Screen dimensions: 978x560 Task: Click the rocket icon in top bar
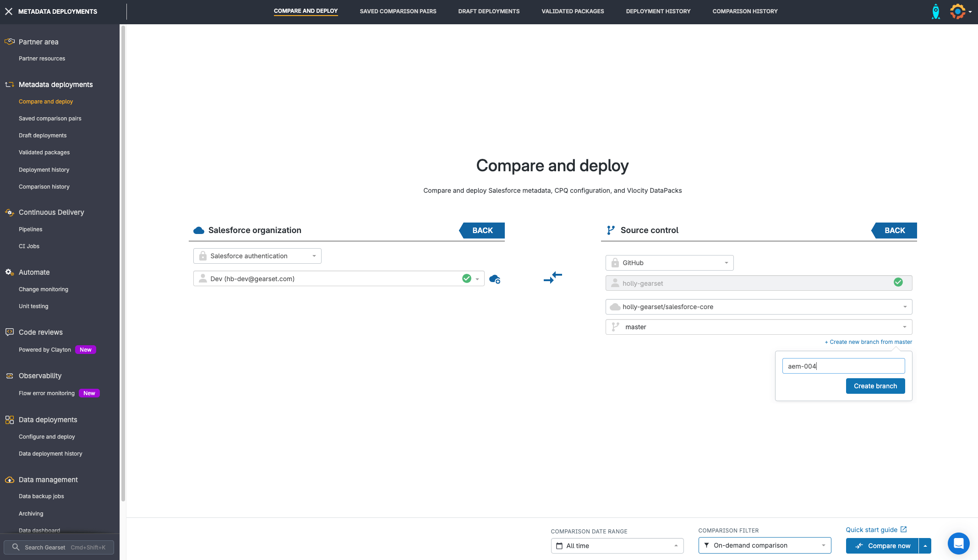(x=935, y=11)
